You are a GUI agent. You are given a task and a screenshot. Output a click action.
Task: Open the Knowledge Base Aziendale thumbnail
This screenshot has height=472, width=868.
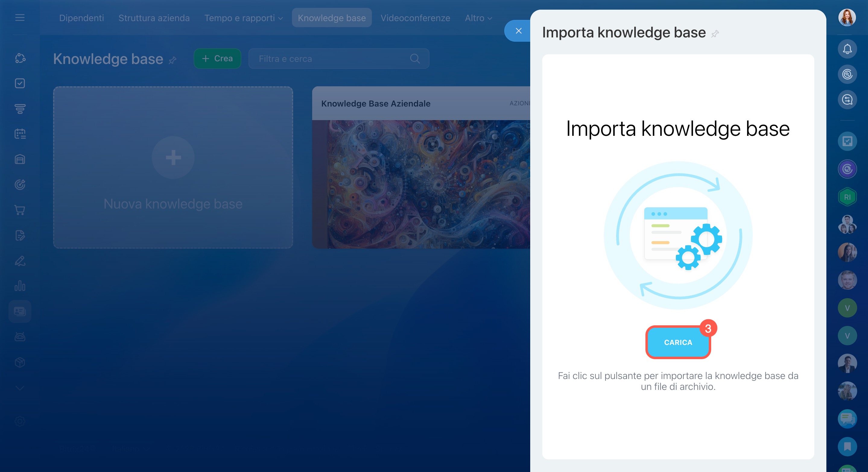click(421, 184)
